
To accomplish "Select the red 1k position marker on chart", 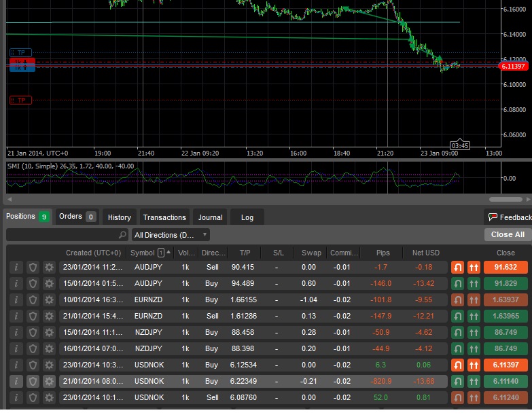I will [x=22, y=62].
